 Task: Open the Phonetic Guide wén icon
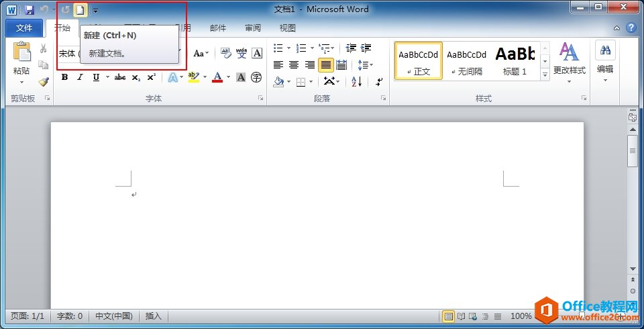point(241,53)
